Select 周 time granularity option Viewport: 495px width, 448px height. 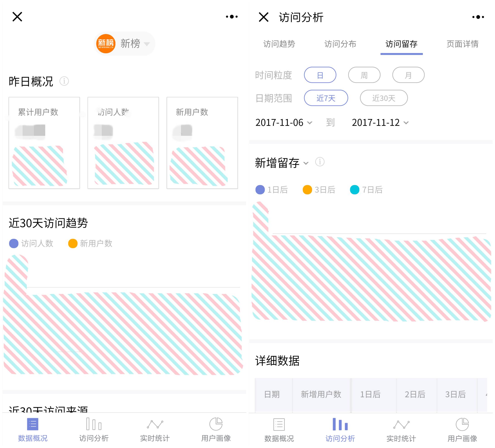[x=364, y=75]
